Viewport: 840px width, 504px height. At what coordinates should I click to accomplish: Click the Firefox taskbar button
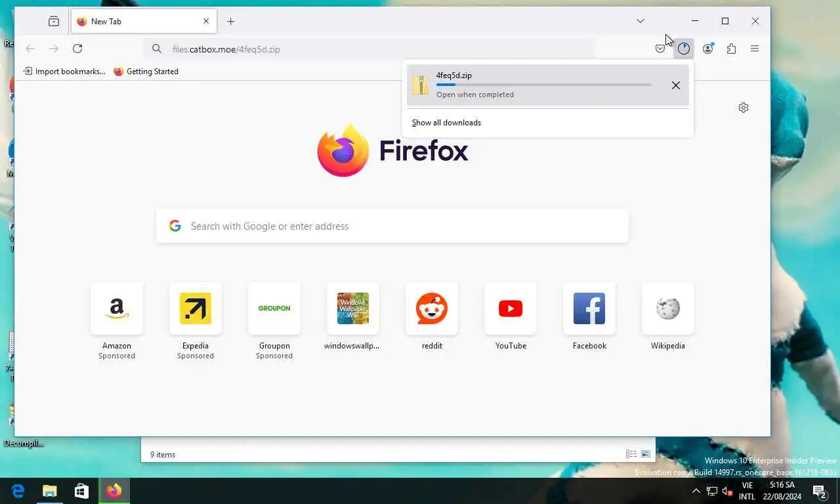coord(114,491)
